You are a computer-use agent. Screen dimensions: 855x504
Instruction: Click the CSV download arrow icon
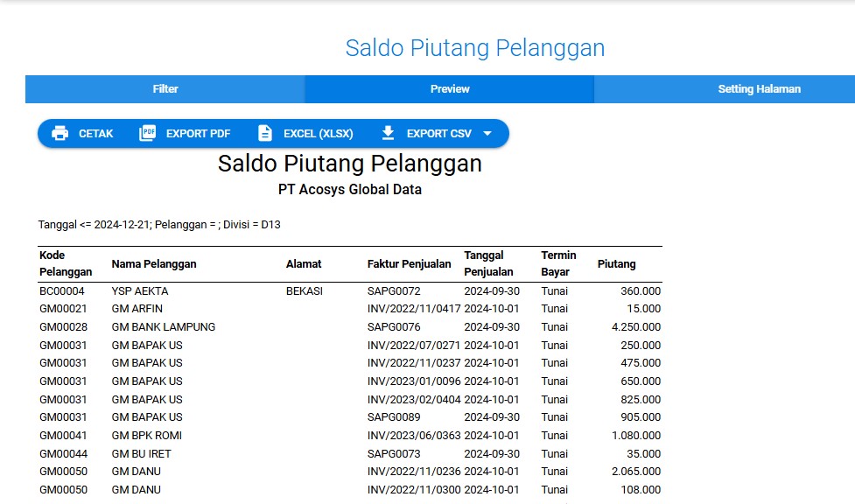(x=388, y=134)
